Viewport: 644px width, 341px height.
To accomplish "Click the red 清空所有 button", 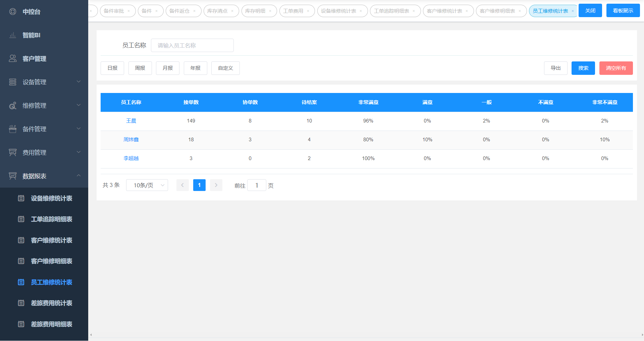I will coord(616,68).
